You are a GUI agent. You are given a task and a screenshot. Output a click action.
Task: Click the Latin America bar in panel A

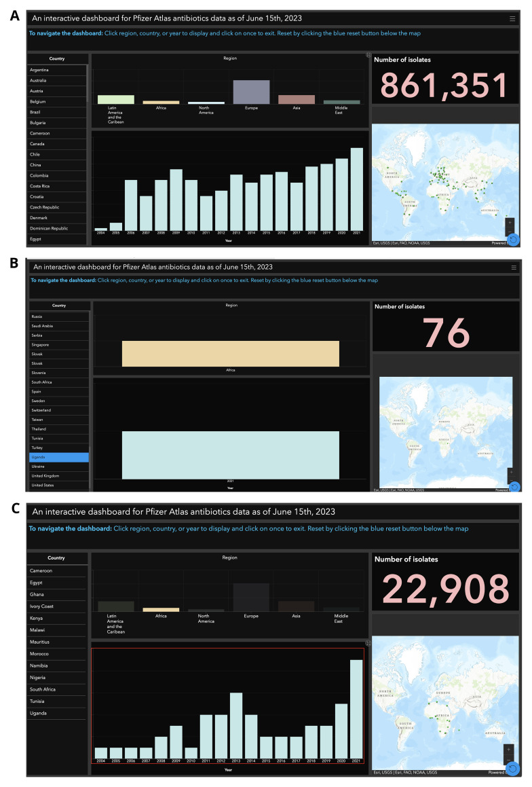click(116, 99)
